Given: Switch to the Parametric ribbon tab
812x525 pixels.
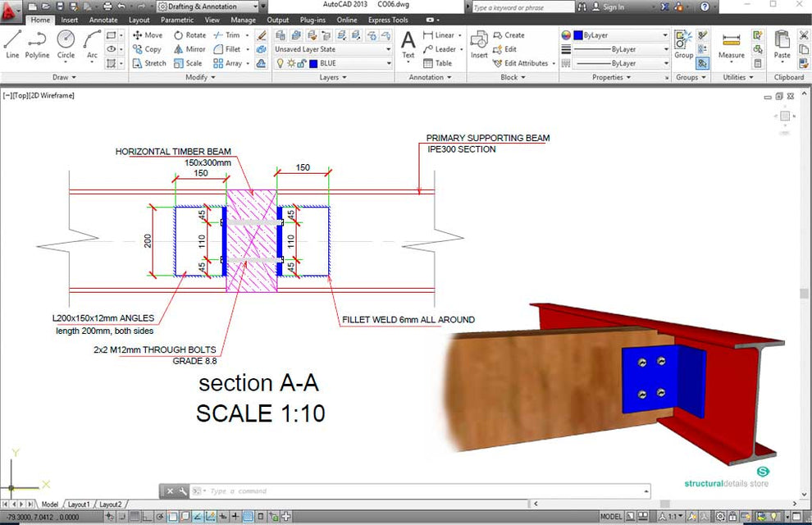Looking at the screenshot, I should 177,20.
